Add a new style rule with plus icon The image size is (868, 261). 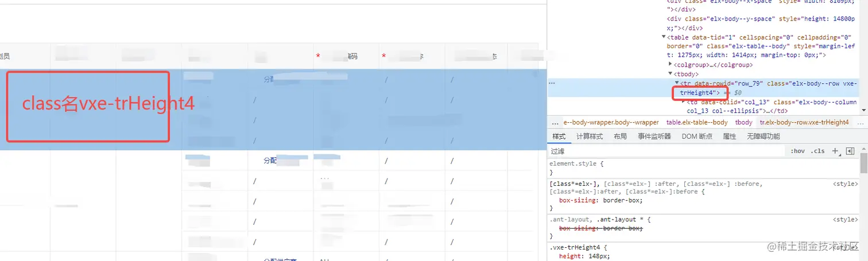pyautogui.click(x=835, y=151)
